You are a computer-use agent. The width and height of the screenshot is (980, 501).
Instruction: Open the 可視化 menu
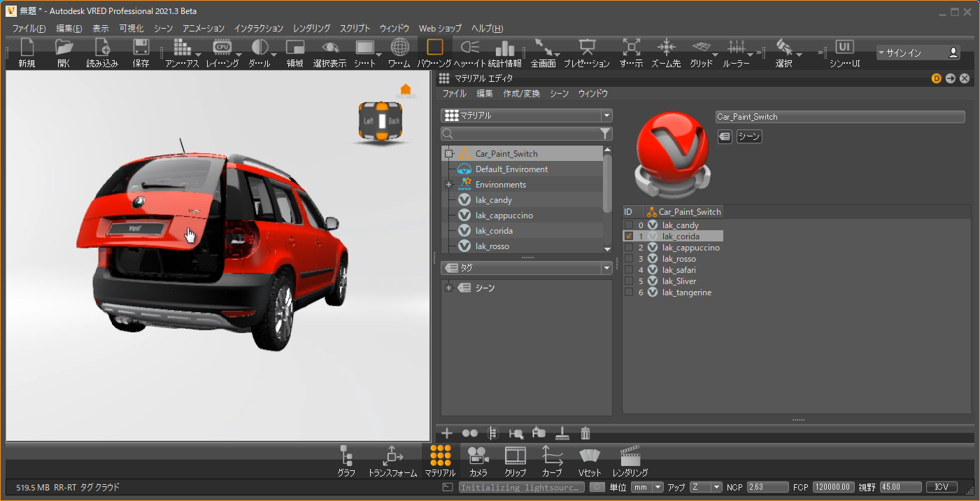(132, 29)
